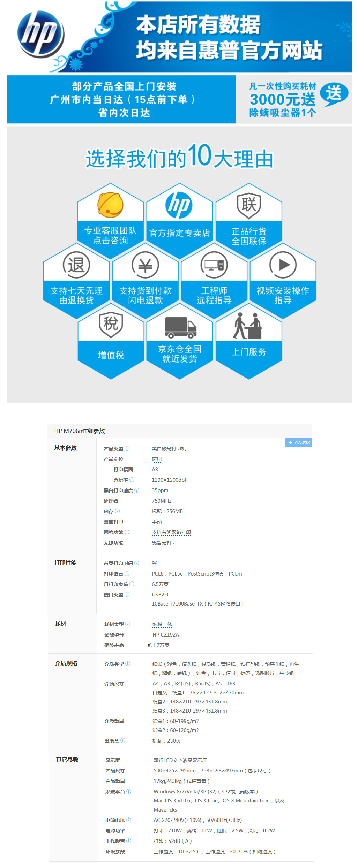
Task: Click the 京东仓全国就近发货 label
Action: coord(180,354)
